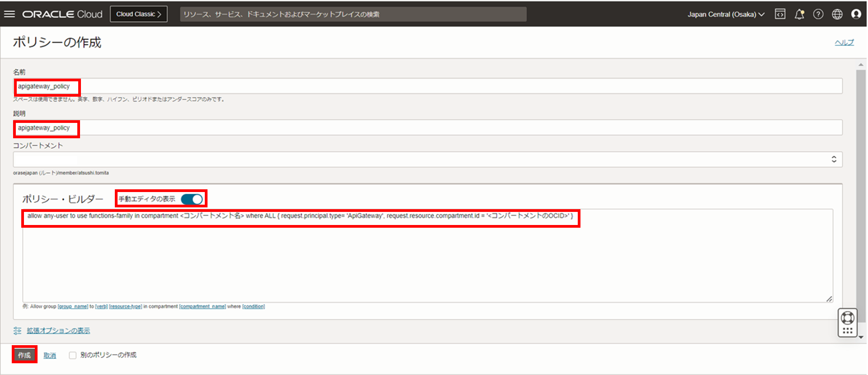Expand 拡張オプションの表示
Viewport: 868px width, 375px height.
[x=58, y=331]
